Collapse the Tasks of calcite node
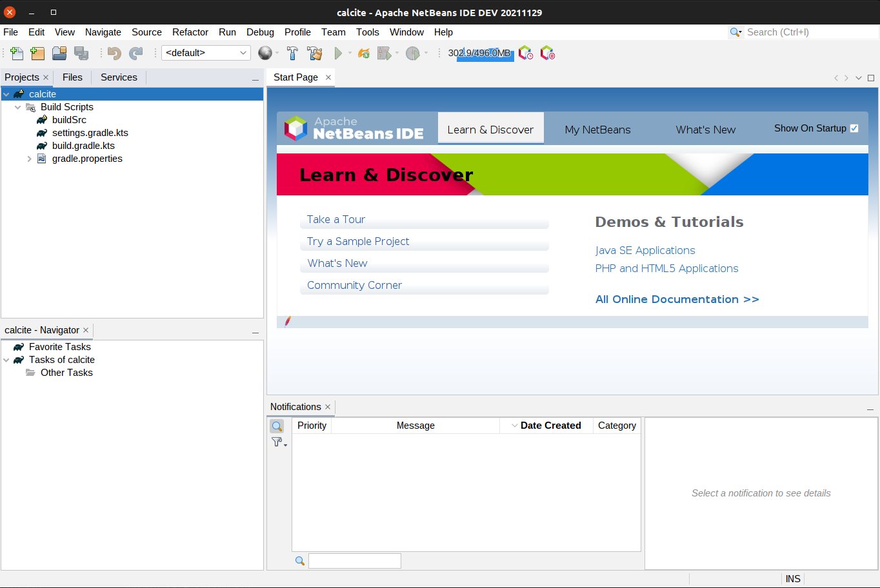This screenshot has height=588, width=880. [x=6, y=360]
